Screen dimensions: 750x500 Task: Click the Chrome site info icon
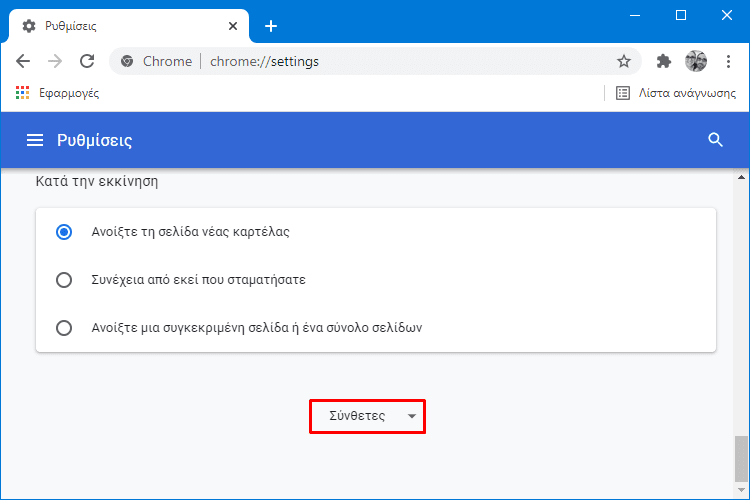point(127,61)
